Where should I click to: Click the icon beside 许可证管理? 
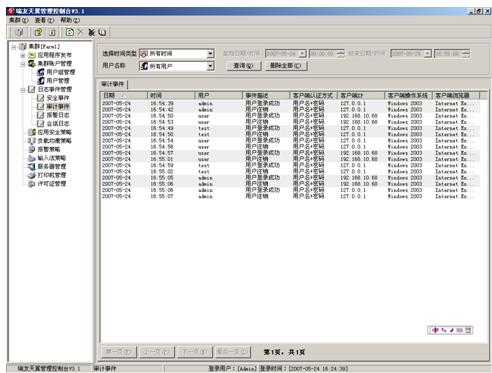(32, 184)
